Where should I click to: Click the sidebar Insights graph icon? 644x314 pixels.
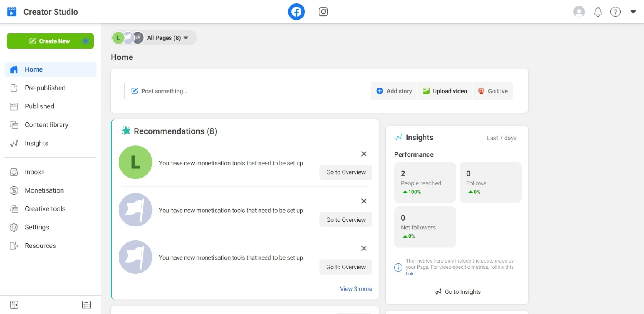point(14,143)
